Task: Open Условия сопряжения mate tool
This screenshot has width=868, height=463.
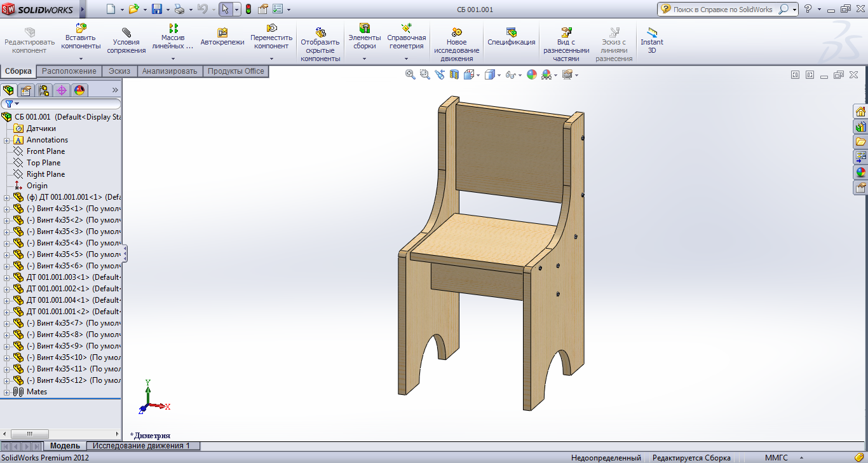Action: tap(126, 41)
